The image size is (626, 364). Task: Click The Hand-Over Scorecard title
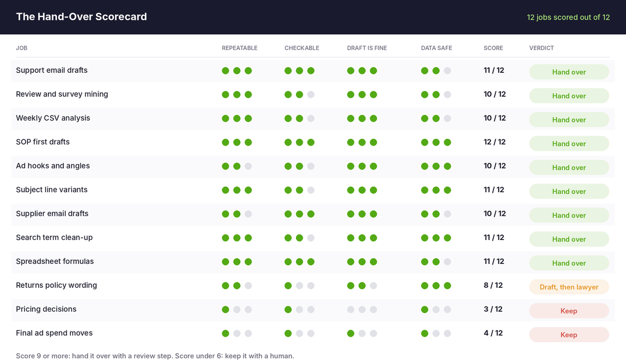tap(81, 16)
